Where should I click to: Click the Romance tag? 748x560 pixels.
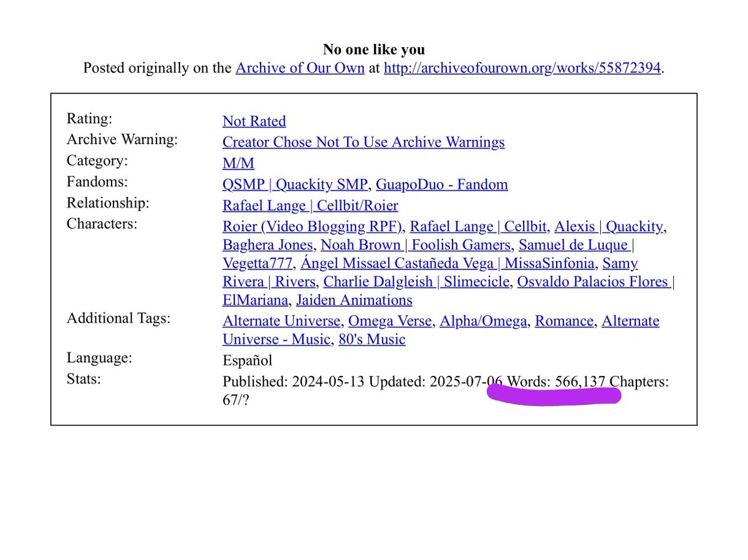pos(564,321)
